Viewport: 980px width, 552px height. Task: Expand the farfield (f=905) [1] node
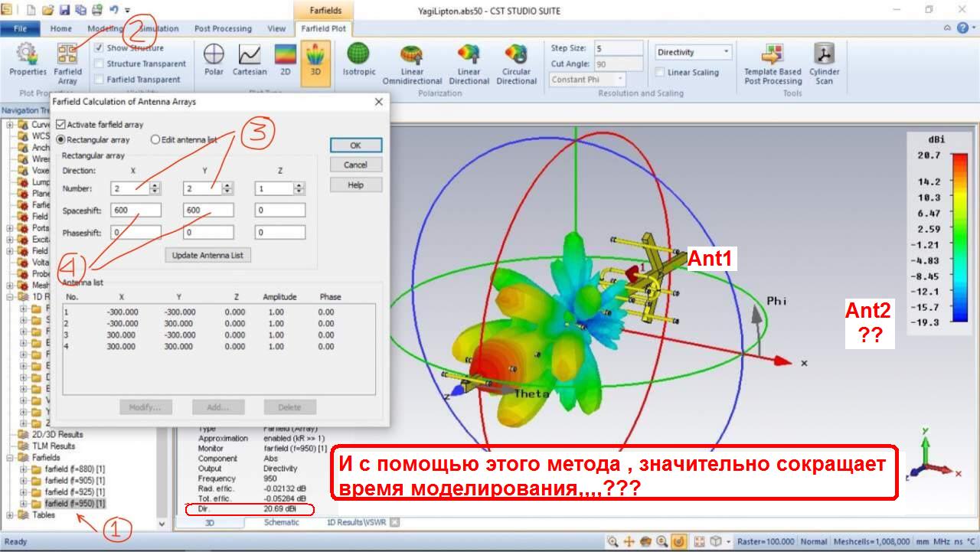(24, 480)
